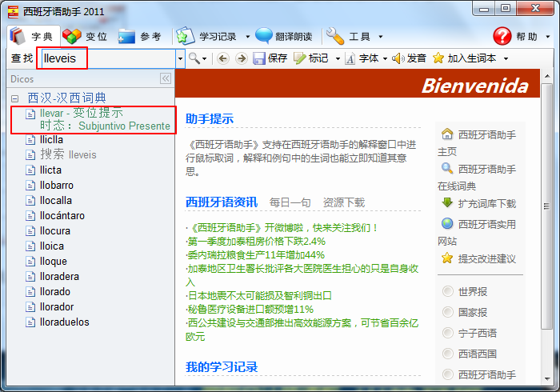The height and width of the screenshot is (392, 560).
Task: Click the magnifier search icon
Action: coord(194,58)
